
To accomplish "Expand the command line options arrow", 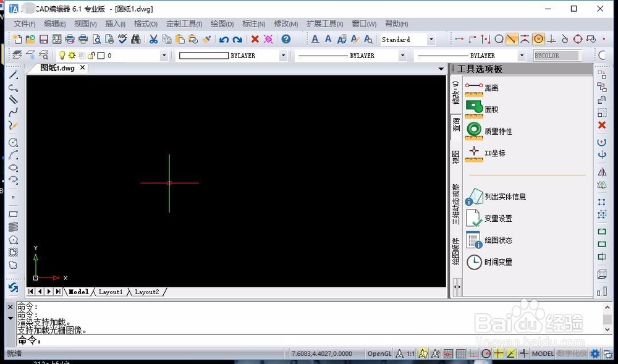I will click(11, 318).
